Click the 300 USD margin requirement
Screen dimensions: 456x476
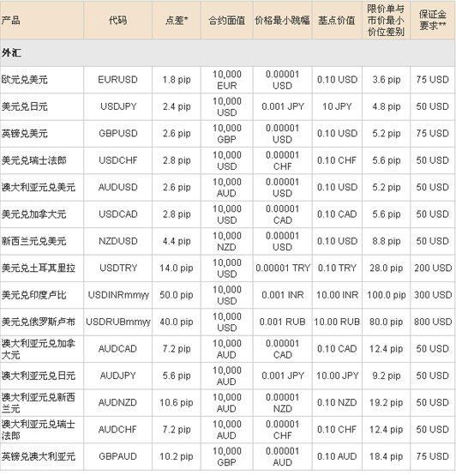(x=433, y=295)
